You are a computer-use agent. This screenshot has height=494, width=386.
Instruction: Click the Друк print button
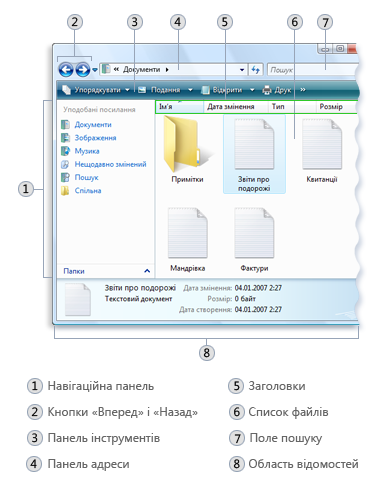click(x=277, y=90)
